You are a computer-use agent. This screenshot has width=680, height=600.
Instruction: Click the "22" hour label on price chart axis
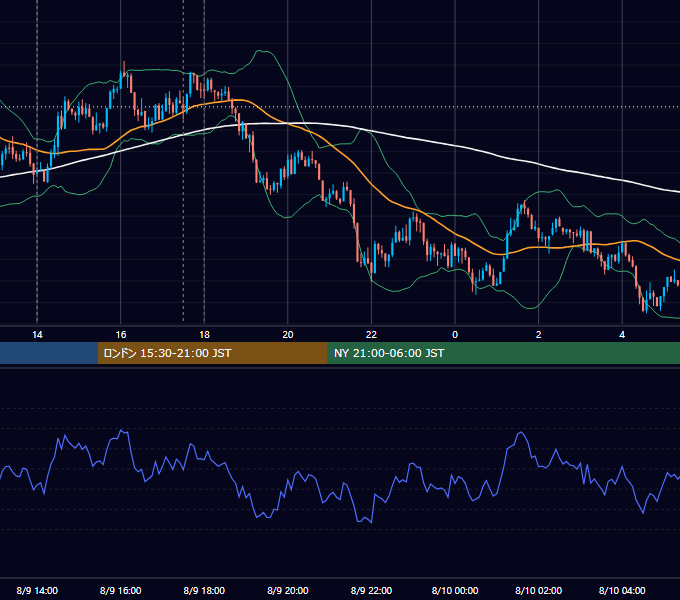coord(371,335)
